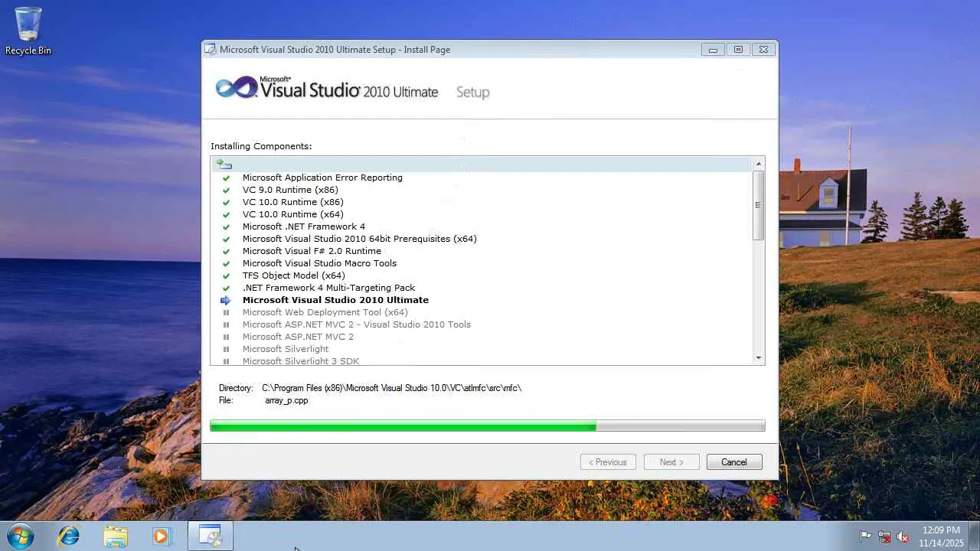This screenshot has height=551, width=980.
Task: Click the checkmark beside VC 10.0 Runtime (x64)
Action: tap(226, 214)
